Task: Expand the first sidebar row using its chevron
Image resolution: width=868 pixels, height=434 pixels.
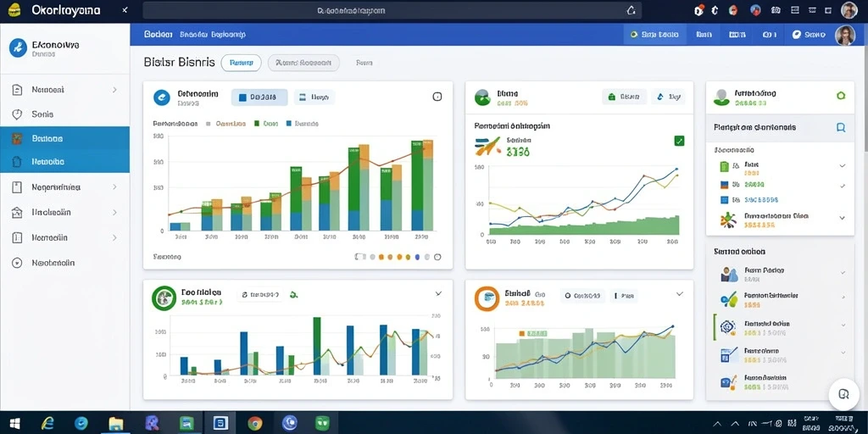Action: pos(114,90)
